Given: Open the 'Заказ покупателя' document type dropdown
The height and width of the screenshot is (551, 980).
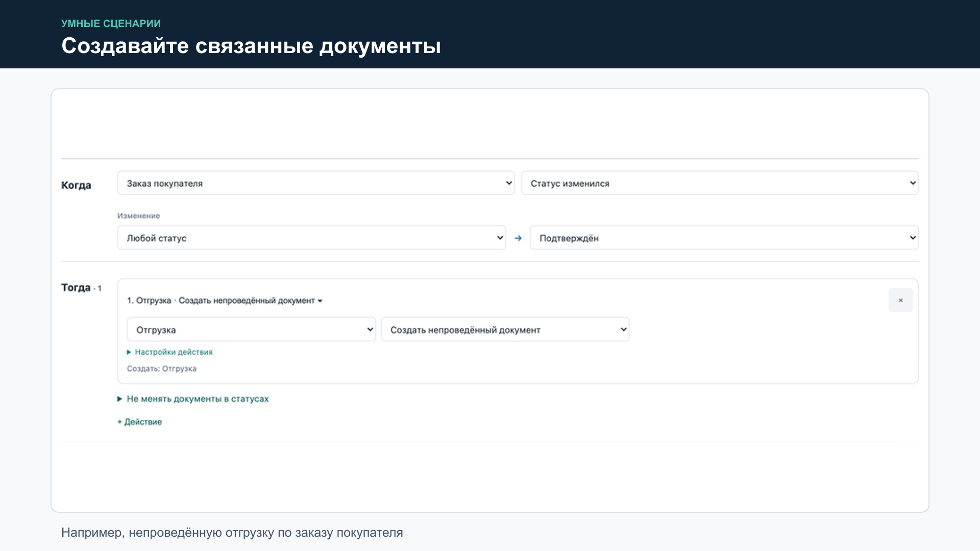Looking at the screenshot, I should coord(316,183).
